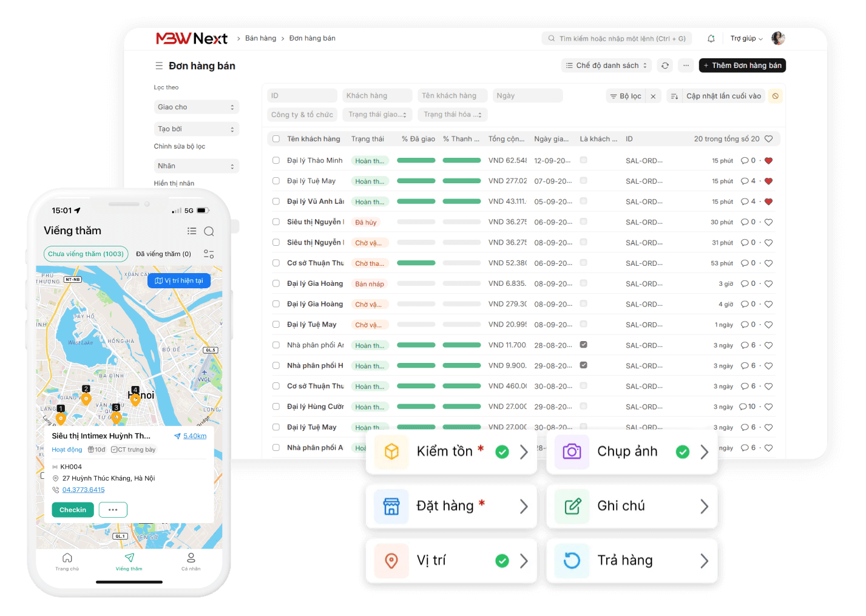Open the mobile list view icon

click(x=192, y=231)
